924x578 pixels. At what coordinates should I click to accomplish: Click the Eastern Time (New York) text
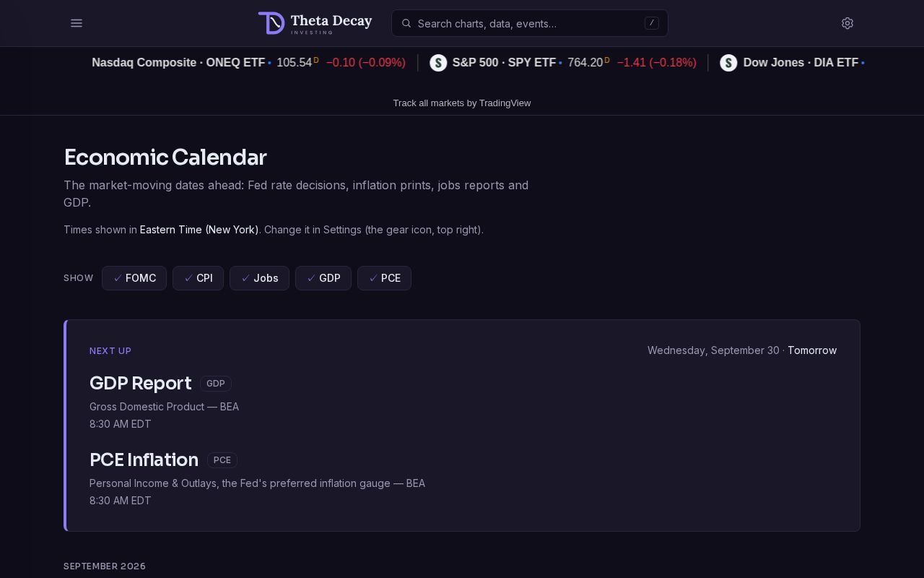(199, 230)
